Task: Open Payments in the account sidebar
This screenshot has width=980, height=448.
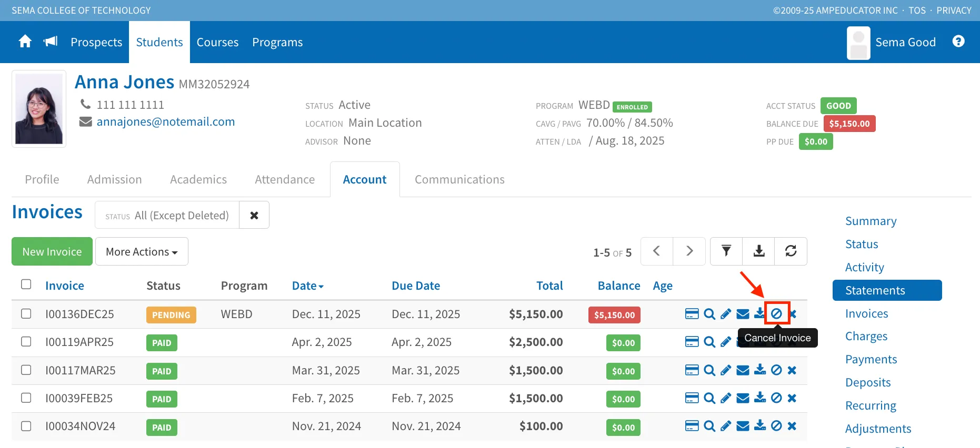Action: coord(871,359)
